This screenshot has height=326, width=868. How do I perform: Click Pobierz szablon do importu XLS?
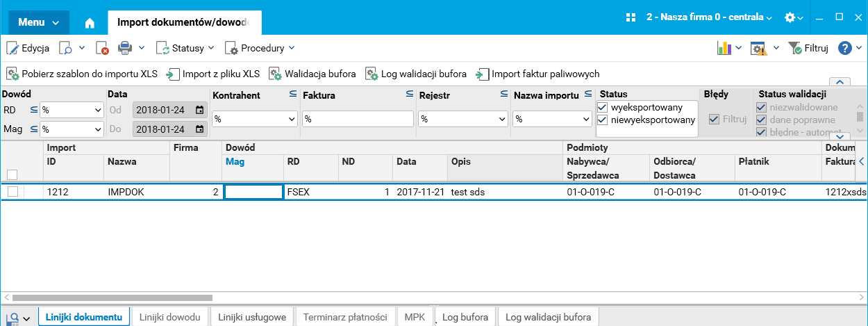click(x=83, y=74)
